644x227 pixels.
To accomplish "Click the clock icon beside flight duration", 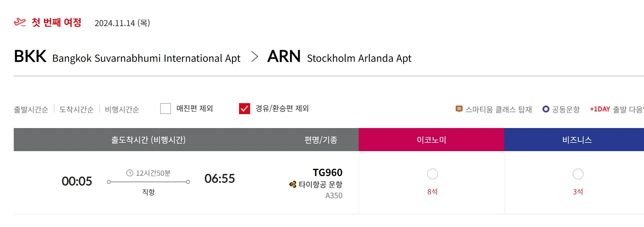I will pyautogui.click(x=130, y=173).
